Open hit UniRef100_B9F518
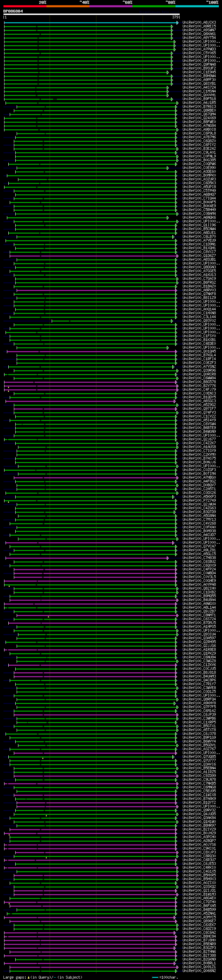 (x=199, y=99)
